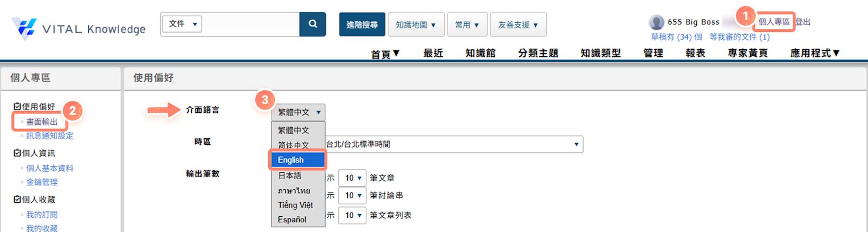Viewport: 868px width, 232px height.
Task: Click the VITAL Knowledge logo
Action: tap(79, 28)
